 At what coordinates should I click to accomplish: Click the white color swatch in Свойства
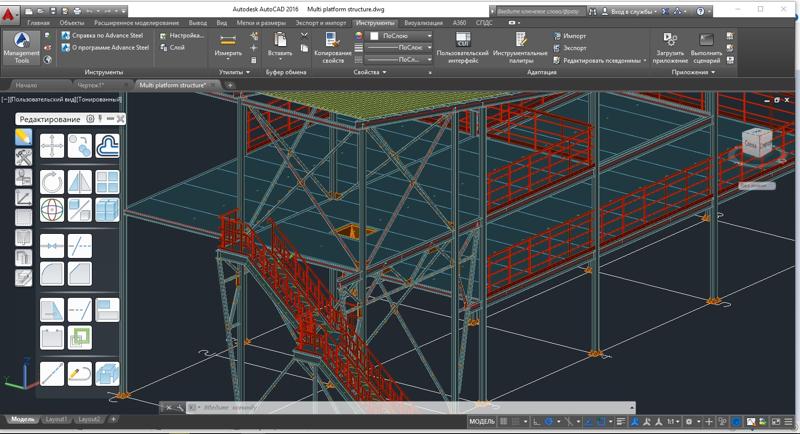pos(374,36)
